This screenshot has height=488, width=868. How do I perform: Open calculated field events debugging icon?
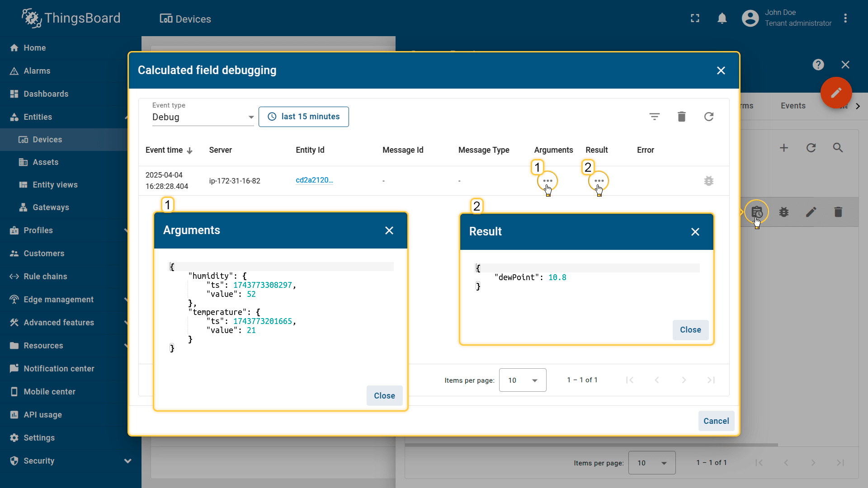756,211
